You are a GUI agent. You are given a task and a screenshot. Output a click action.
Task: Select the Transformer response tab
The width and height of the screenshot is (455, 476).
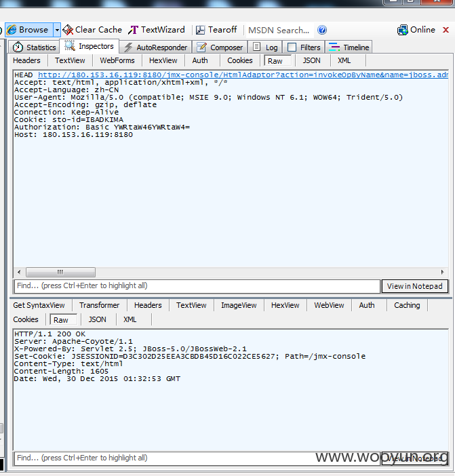click(100, 305)
